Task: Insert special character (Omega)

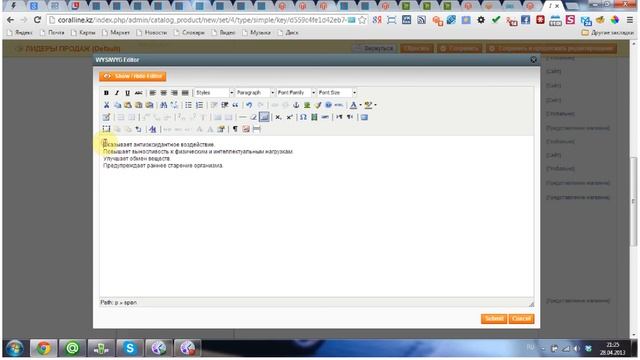Action: coord(303,117)
